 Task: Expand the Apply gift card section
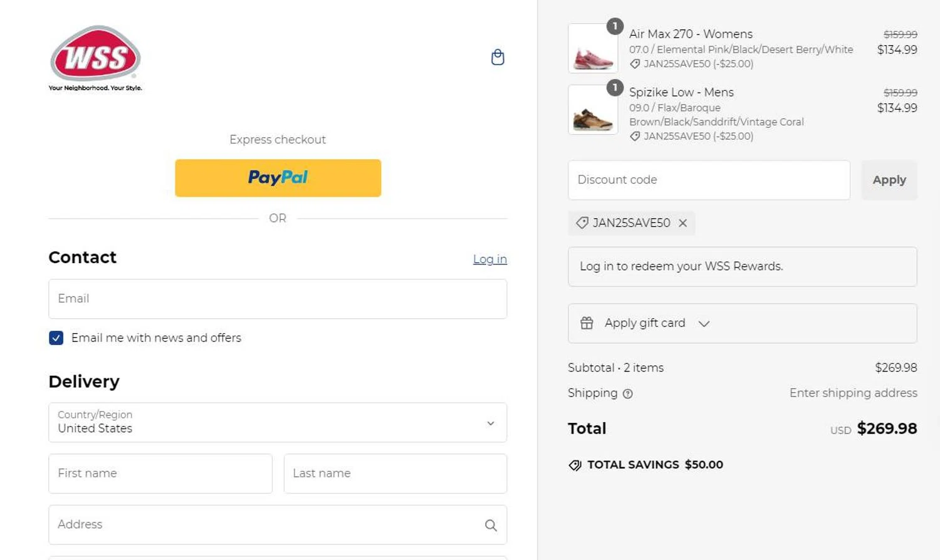pyautogui.click(x=704, y=324)
